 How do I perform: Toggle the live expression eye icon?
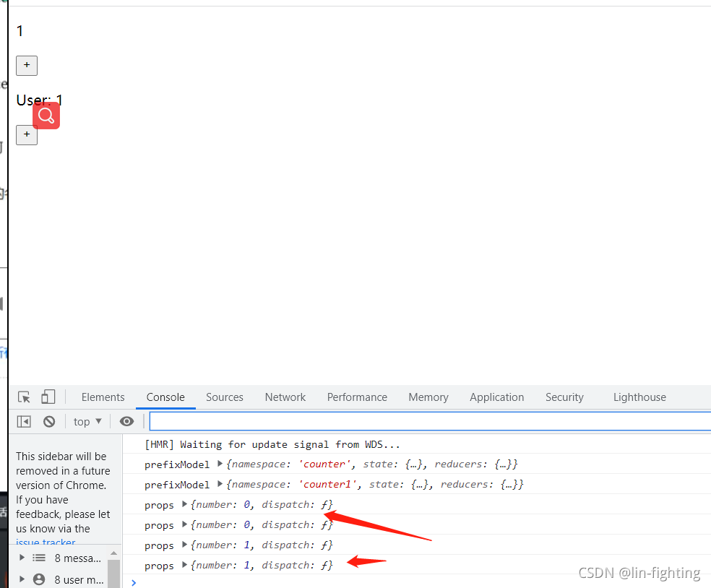click(126, 422)
